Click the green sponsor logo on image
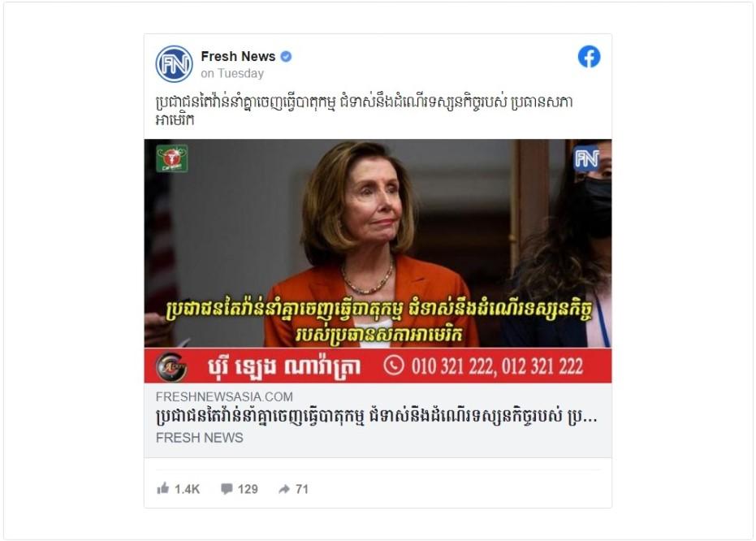Screen dimensions: 756x541 click(171, 158)
